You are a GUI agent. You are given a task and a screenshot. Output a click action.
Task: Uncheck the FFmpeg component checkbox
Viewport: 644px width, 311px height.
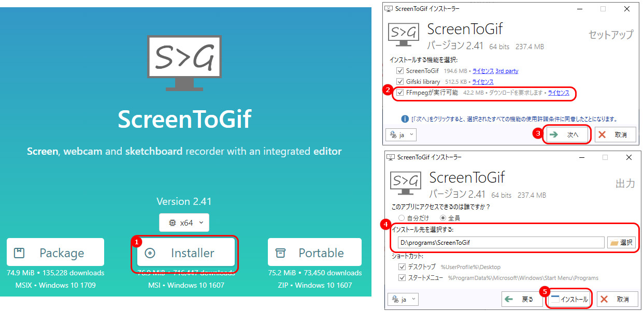399,93
